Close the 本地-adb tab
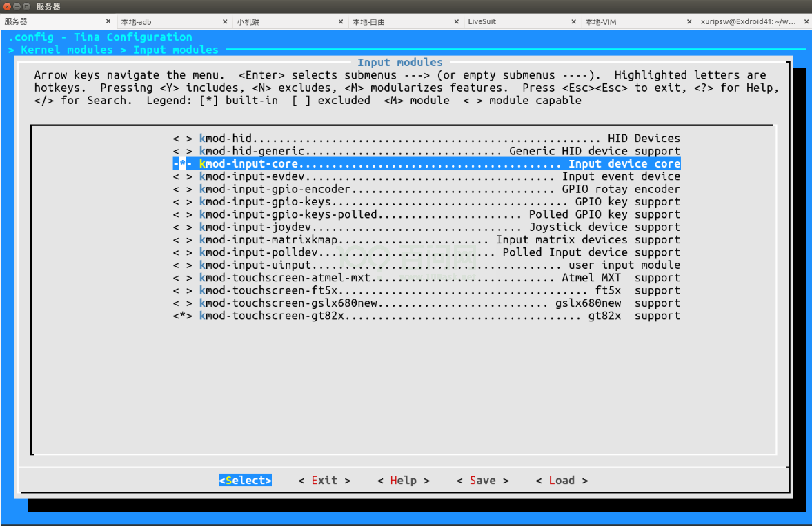Screen dimensions: 812x526 [x=225, y=22]
